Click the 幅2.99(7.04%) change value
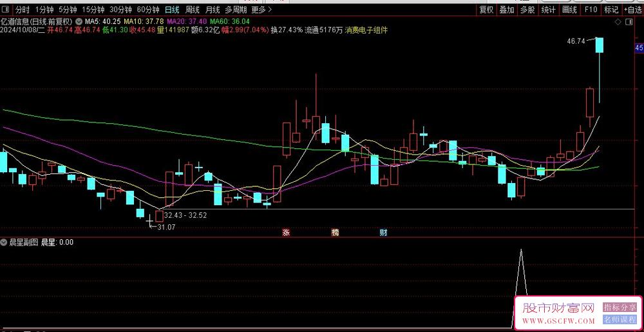 245,30
